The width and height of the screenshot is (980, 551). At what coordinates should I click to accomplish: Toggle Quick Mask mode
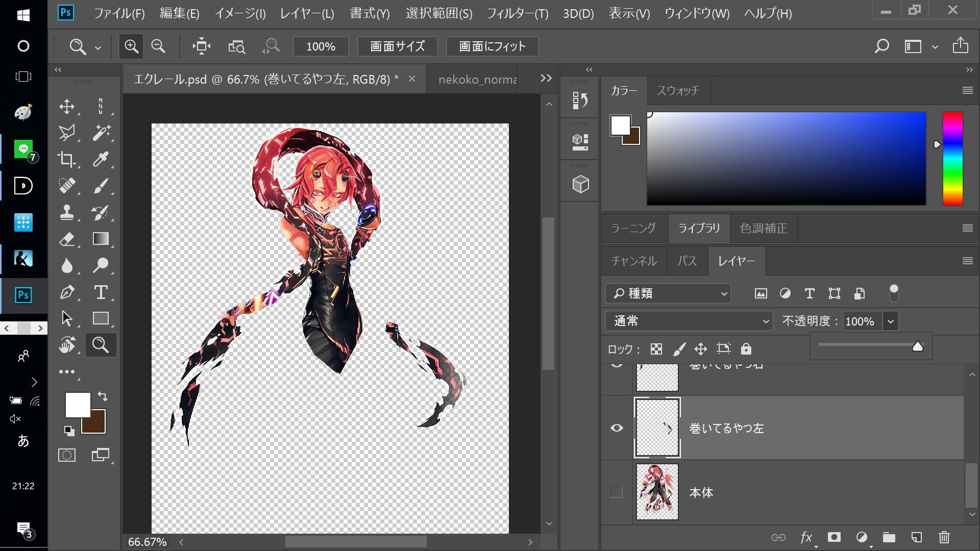click(x=67, y=455)
